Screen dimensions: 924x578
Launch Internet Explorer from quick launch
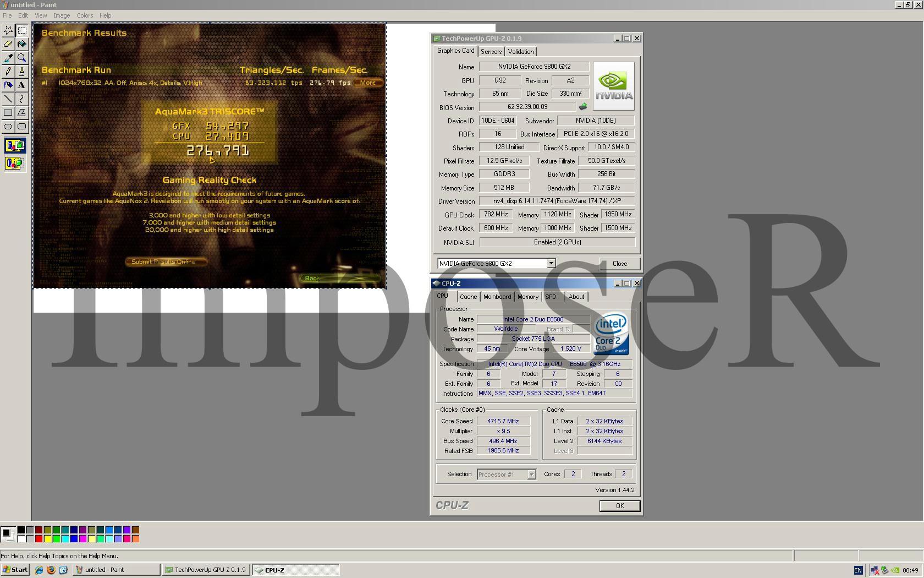[x=39, y=570]
